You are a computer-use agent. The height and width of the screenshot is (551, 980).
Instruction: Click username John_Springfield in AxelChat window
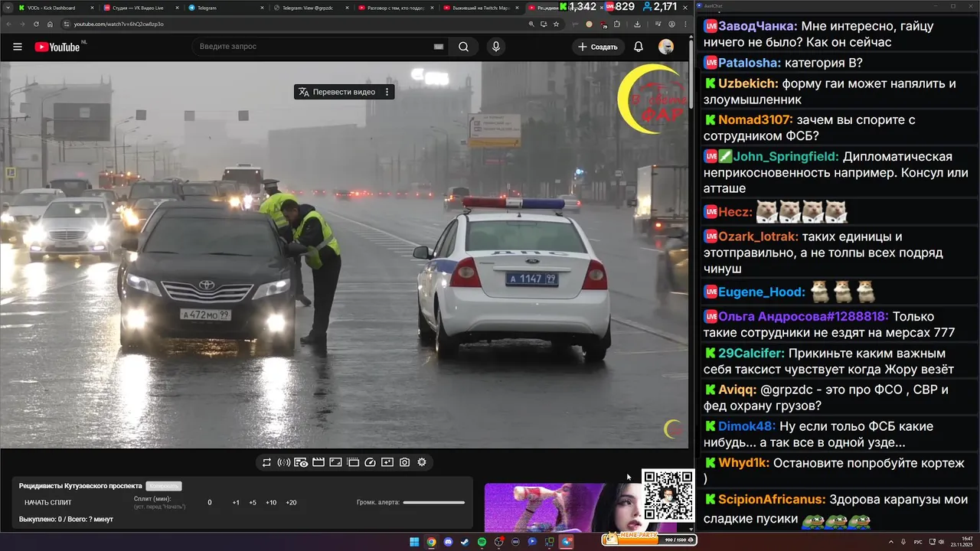[x=786, y=157]
